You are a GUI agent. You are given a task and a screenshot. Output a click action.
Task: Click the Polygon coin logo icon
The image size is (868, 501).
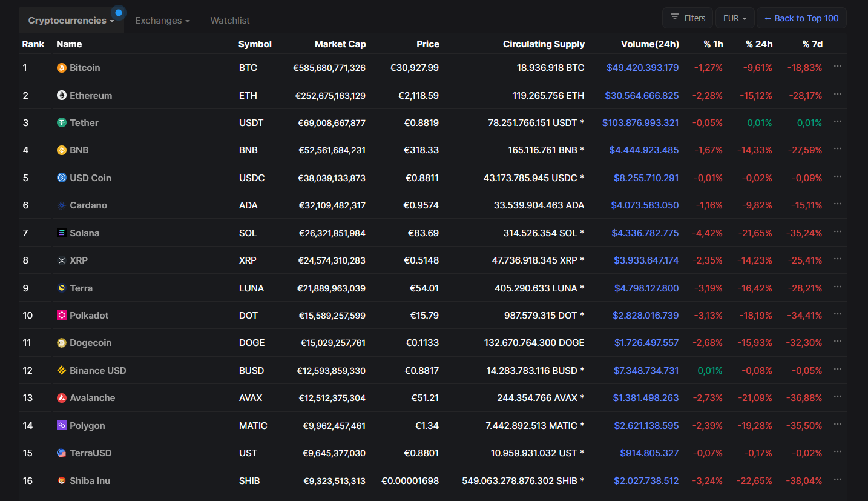[62, 425]
